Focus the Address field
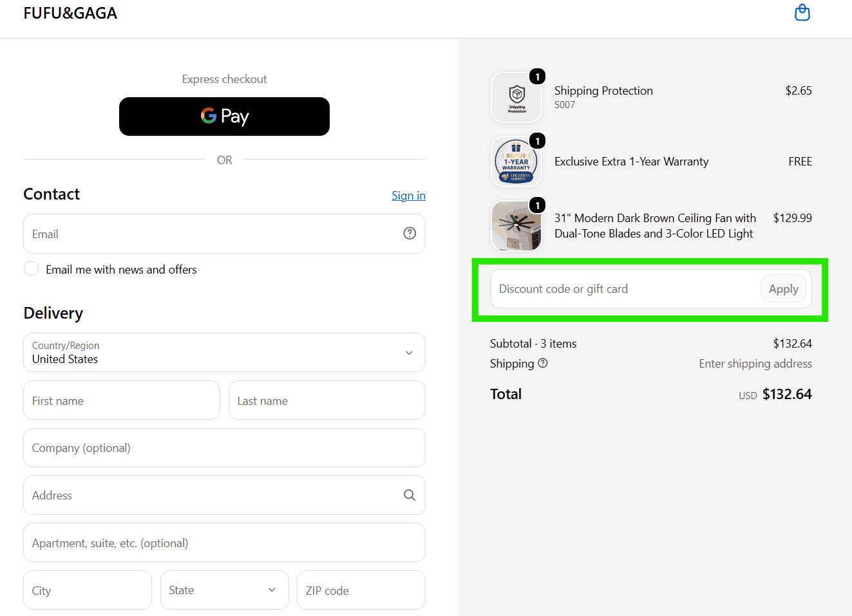The height and width of the screenshot is (616, 852). coord(224,495)
